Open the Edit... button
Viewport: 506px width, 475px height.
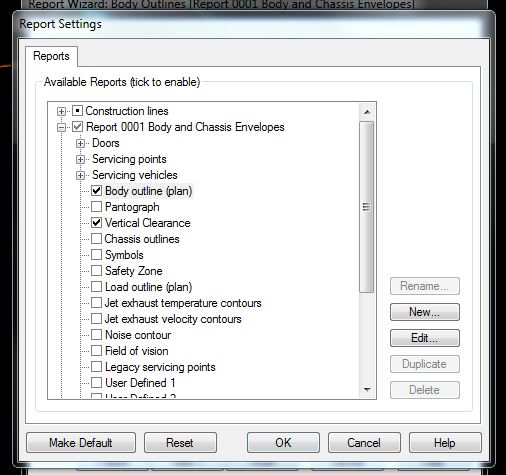[425, 338]
